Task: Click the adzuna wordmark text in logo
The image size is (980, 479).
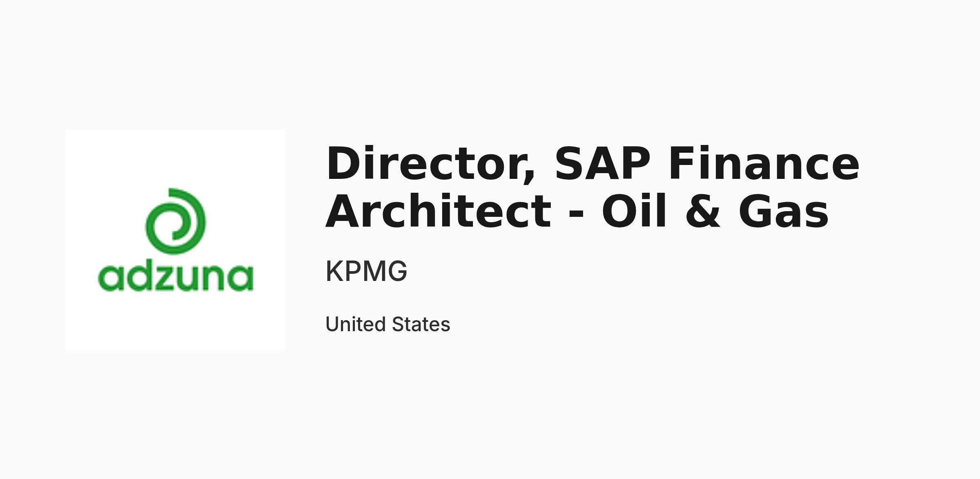Action: (176, 277)
